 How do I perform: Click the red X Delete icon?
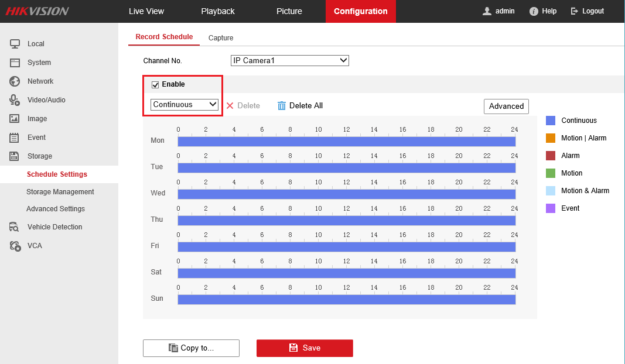click(x=230, y=105)
